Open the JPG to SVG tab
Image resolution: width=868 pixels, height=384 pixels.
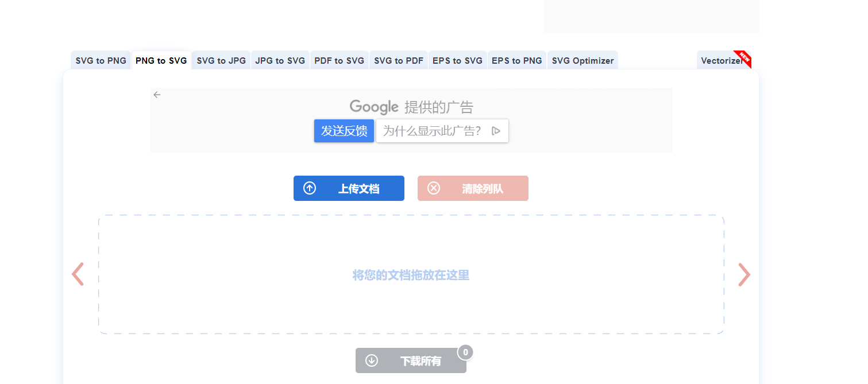coord(280,60)
